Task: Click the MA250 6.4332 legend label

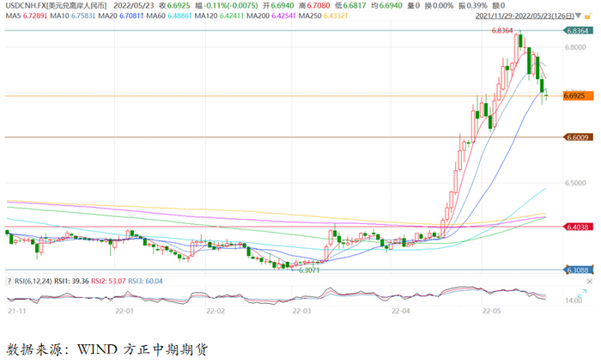Action: (x=323, y=16)
